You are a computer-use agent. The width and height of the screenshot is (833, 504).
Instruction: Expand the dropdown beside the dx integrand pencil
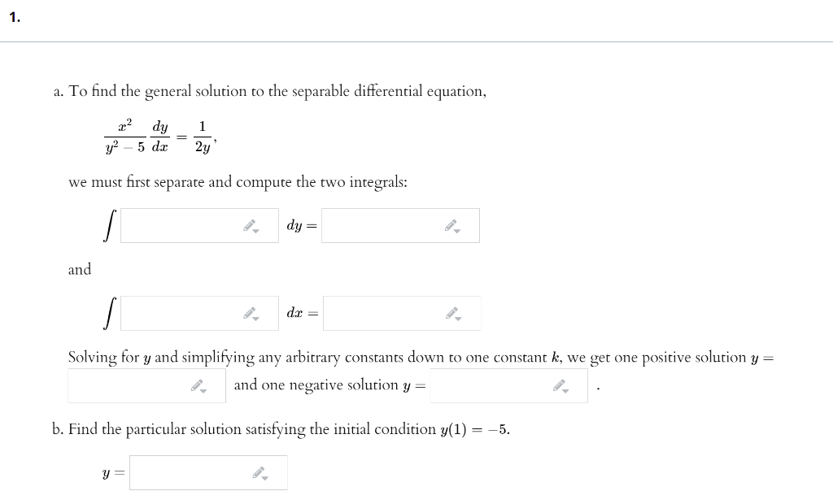tap(255, 319)
